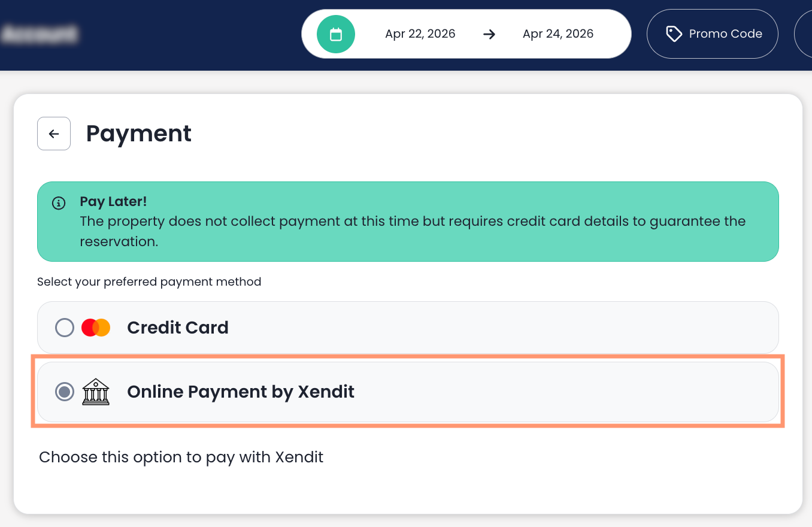Click the "Pay Later!" banner title
The image size is (812, 527).
[113, 202]
